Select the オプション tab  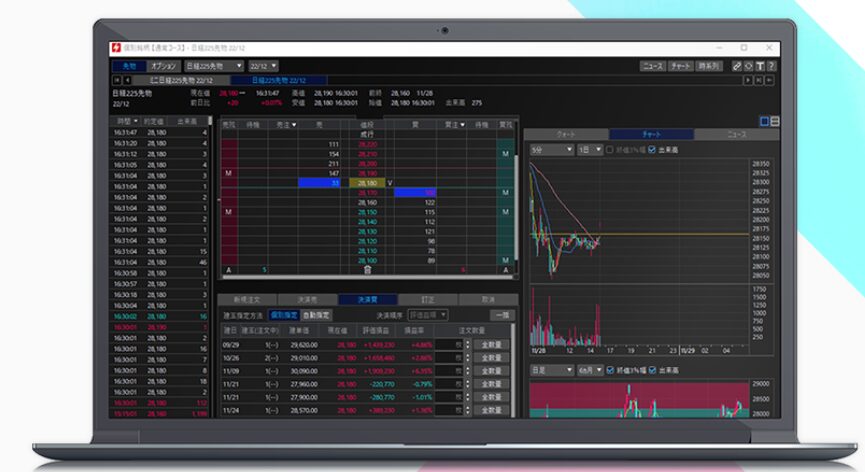click(x=164, y=66)
